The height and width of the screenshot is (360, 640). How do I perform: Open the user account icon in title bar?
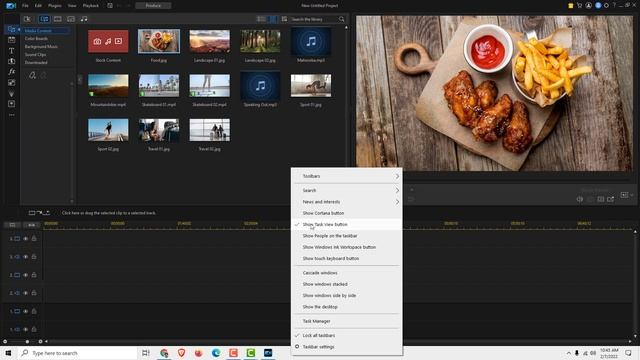point(588,5)
